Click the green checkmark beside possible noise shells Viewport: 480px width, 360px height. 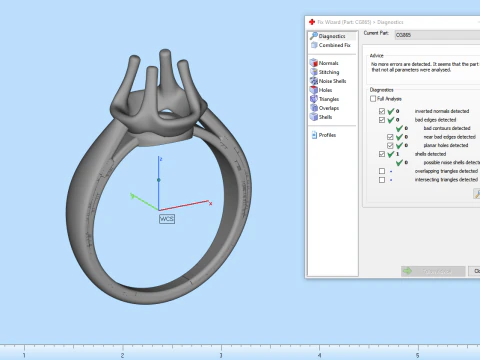[x=399, y=163]
